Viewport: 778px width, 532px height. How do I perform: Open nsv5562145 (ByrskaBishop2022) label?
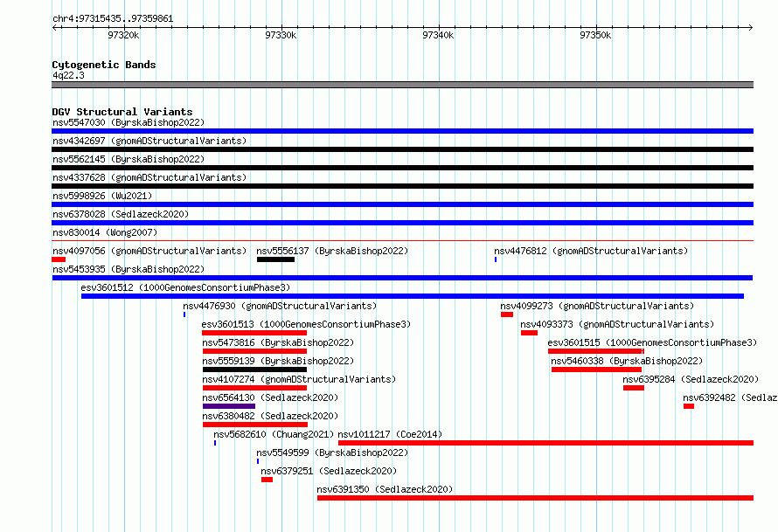click(x=129, y=159)
